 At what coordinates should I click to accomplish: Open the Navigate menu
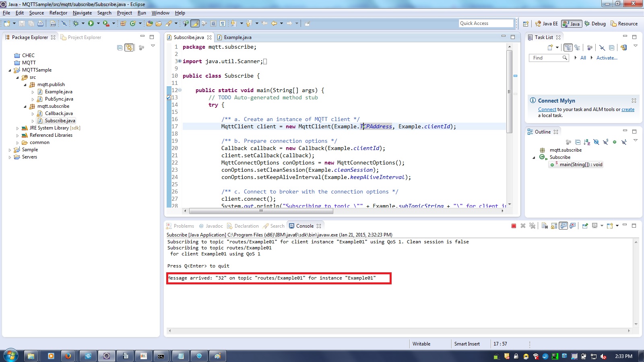(x=82, y=13)
